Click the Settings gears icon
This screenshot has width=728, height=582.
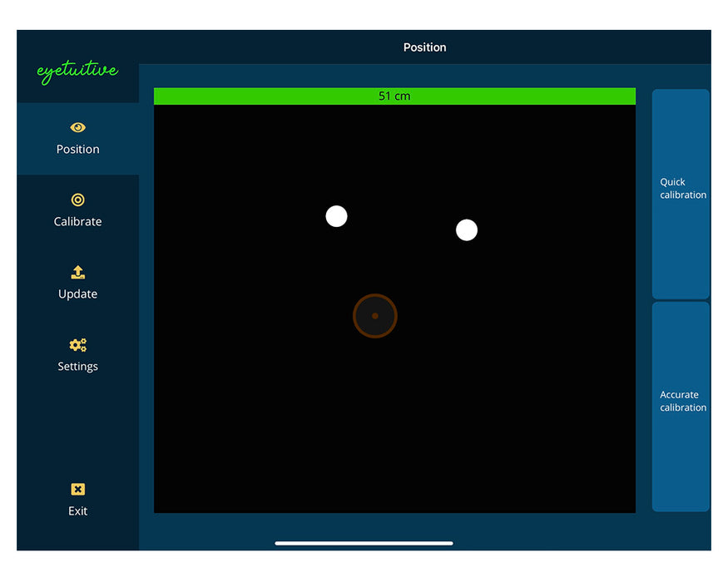tap(77, 344)
